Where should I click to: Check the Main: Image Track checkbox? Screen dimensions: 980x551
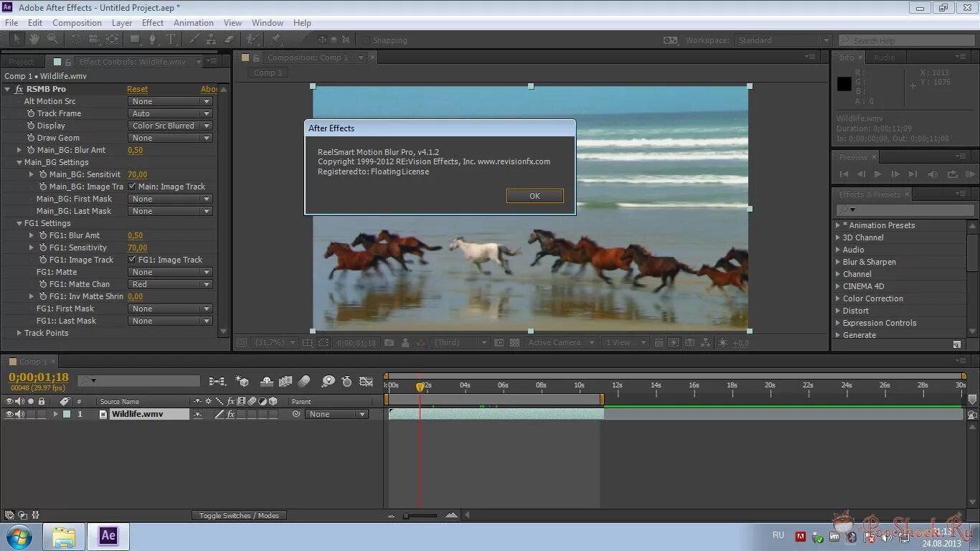132,186
